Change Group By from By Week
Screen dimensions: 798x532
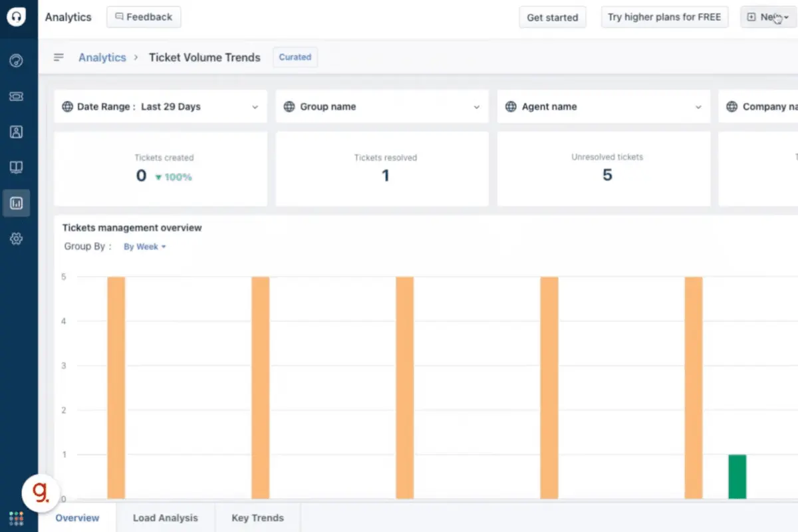click(x=144, y=247)
